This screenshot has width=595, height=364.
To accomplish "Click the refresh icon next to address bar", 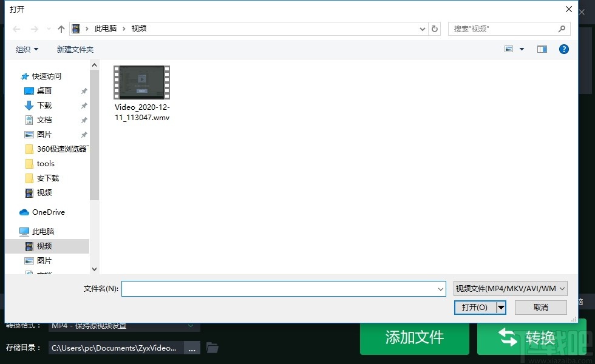I will pos(433,29).
